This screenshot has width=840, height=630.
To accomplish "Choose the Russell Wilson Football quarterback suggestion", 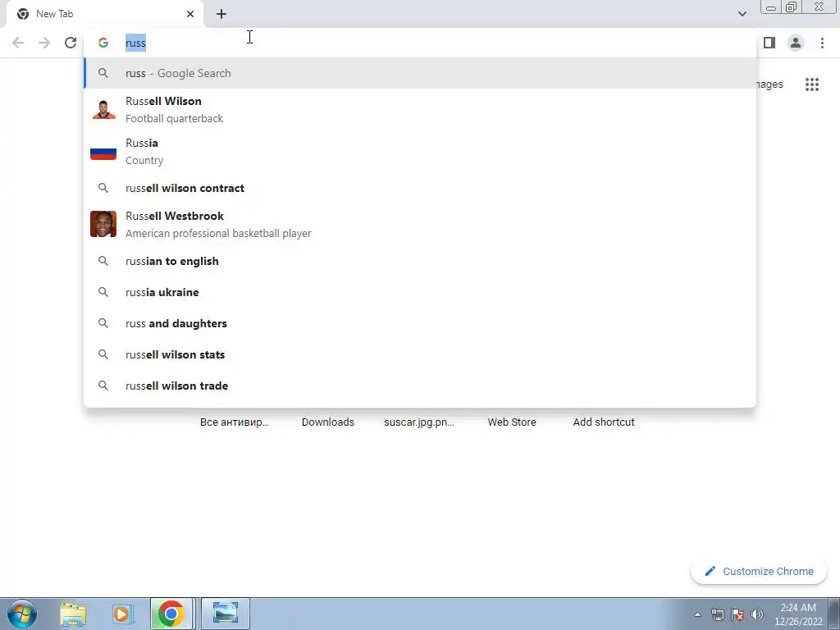I will click(x=420, y=109).
